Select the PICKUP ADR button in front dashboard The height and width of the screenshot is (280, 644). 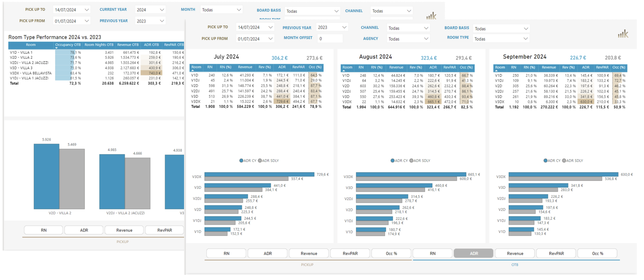click(267, 253)
